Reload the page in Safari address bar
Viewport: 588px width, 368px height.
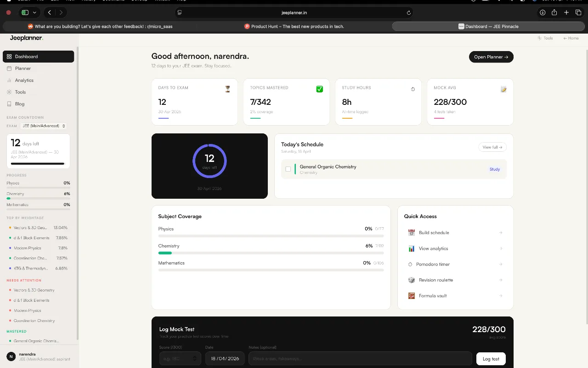click(409, 12)
